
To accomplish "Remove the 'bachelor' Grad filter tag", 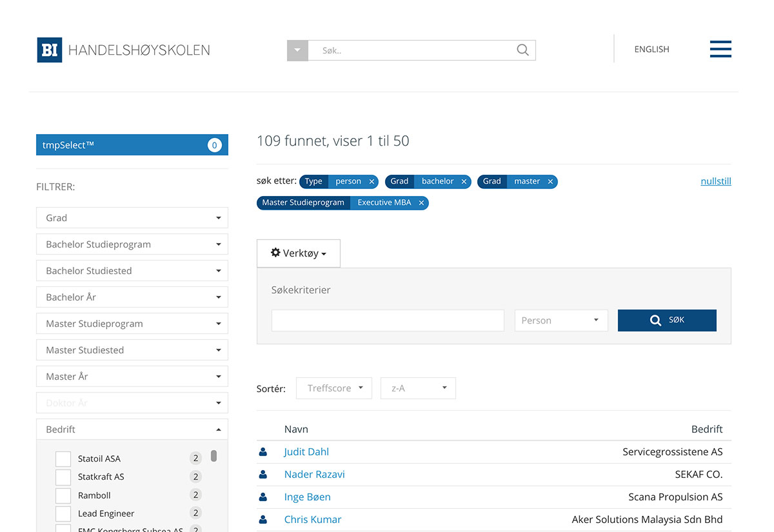I will pyautogui.click(x=464, y=182).
